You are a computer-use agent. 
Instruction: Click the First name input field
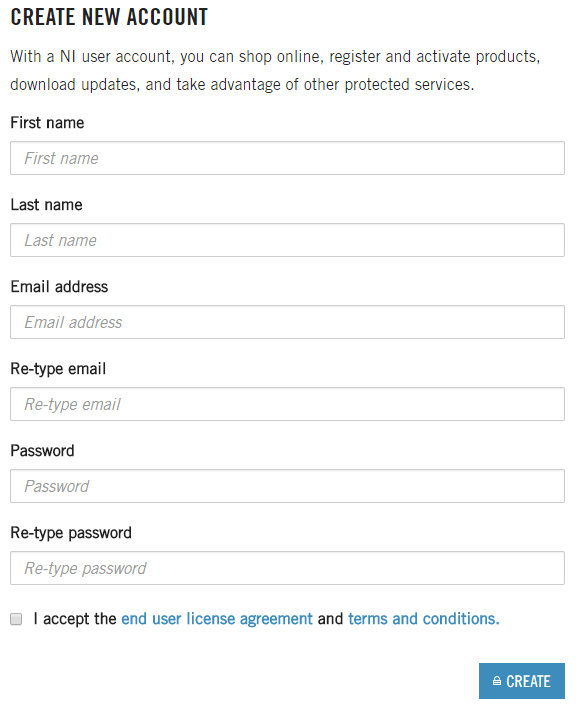coord(287,158)
